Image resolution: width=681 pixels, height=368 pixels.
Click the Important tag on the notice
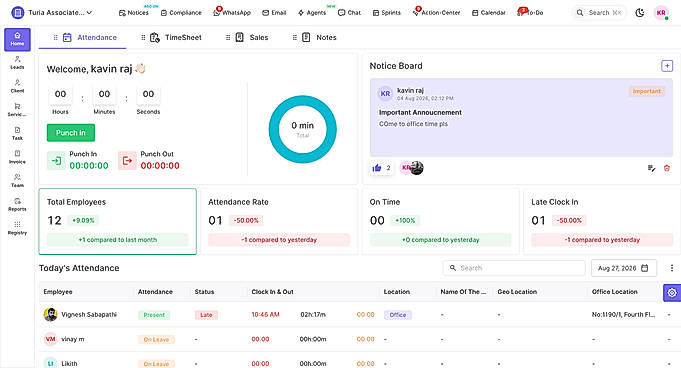(x=646, y=91)
